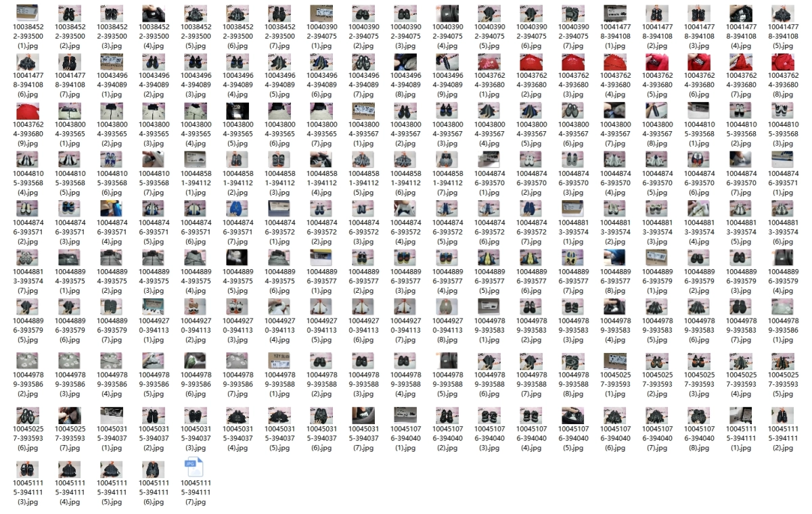Select thumbnail 100450315-394037 (1).jpg
The width and height of the screenshot is (812, 514).
[x=111, y=415]
